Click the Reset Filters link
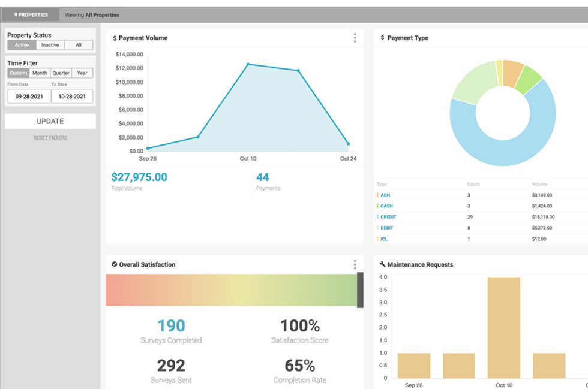Screen dimensions: 588x389 [50, 138]
